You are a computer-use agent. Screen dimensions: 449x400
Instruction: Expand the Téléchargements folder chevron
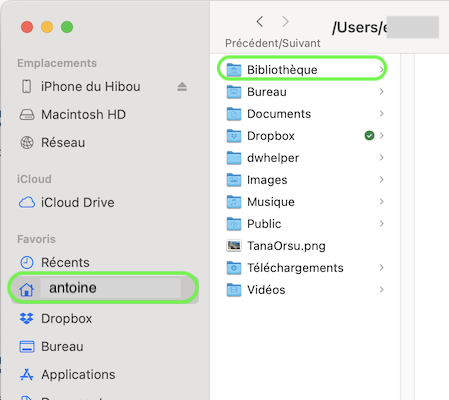tap(381, 267)
